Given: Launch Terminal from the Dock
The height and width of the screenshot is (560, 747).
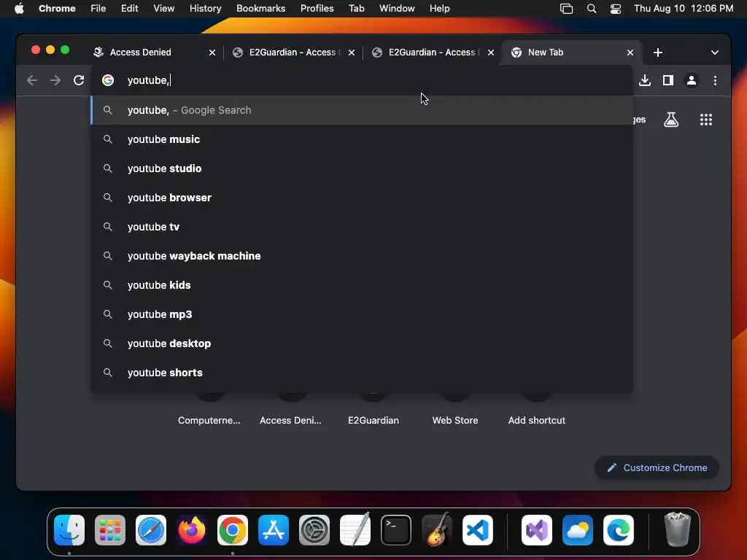Looking at the screenshot, I should tap(396, 530).
